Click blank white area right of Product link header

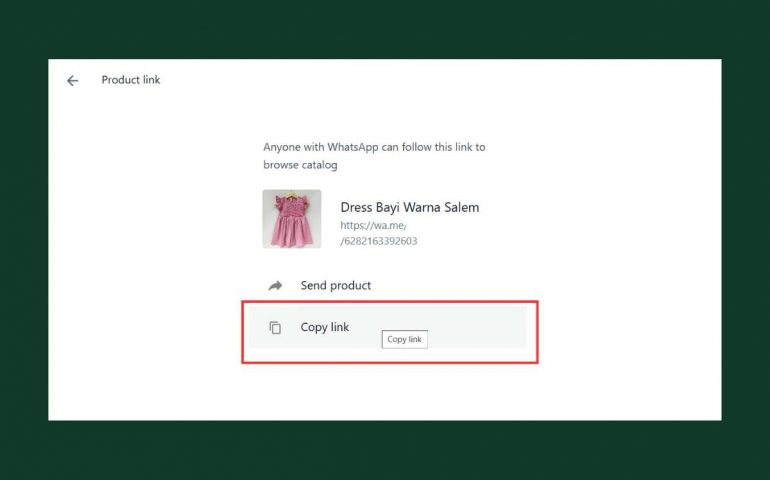[x=450, y=80]
